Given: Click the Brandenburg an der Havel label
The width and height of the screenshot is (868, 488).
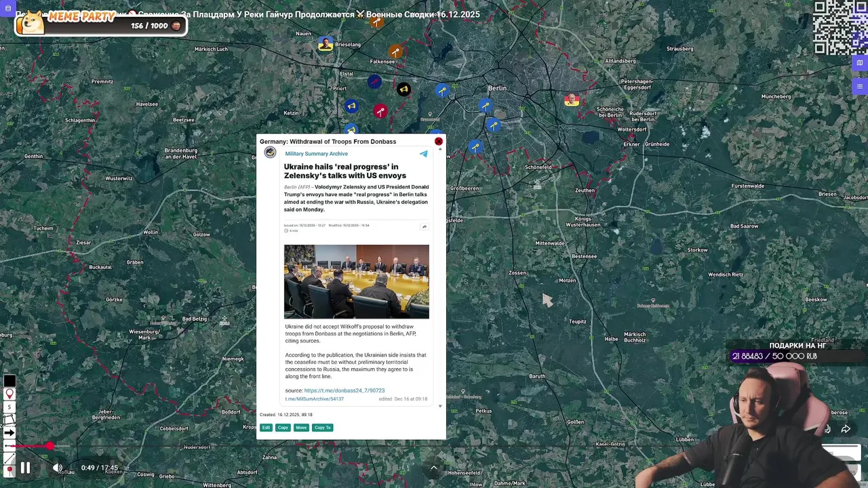Looking at the screenshot, I should pyautogui.click(x=181, y=153).
